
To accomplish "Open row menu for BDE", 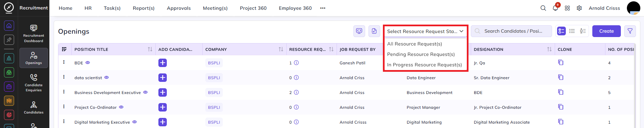I will 64,62.
